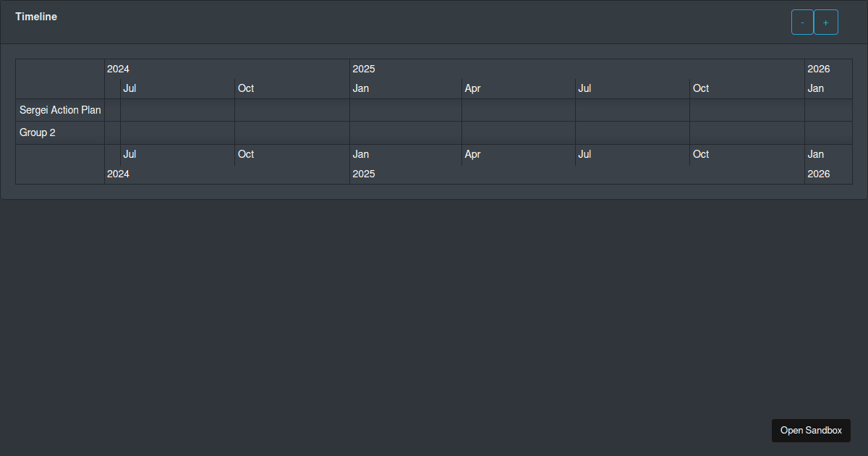Select the "Group 2" row label
This screenshot has height=456, width=868.
click(35, 132)
